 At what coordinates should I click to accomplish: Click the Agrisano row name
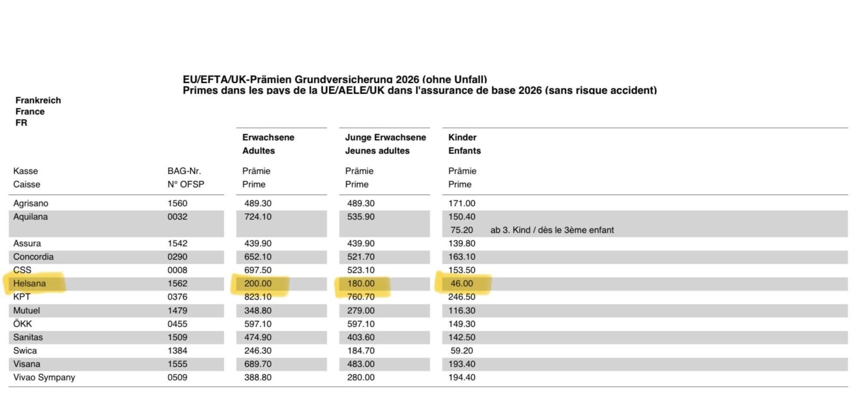pyautogui.click(x=31, y=203)
